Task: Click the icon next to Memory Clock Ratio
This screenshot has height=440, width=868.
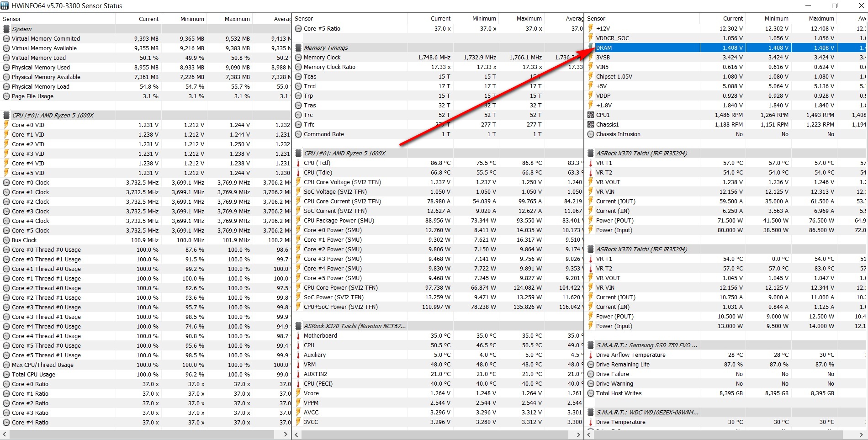Action: [298, 67]
